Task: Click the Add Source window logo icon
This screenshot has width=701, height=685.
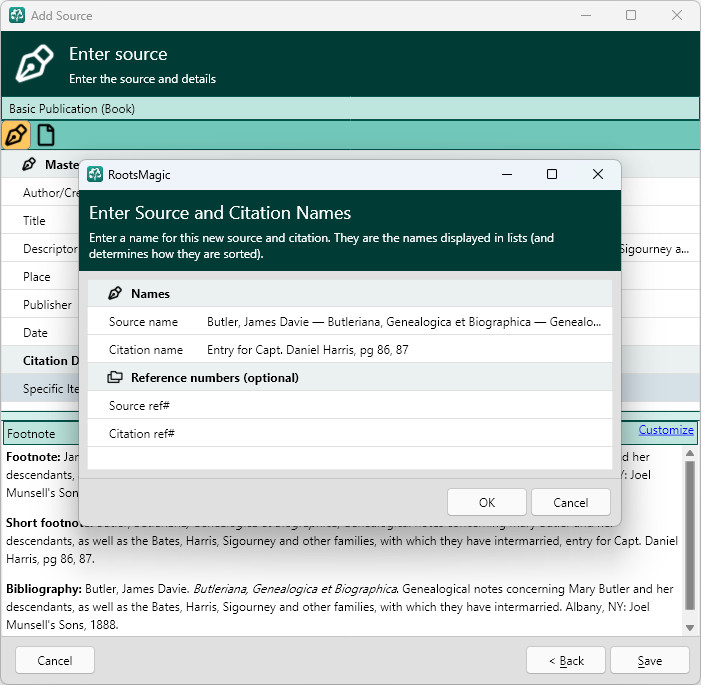Action: tap(17, 15)
